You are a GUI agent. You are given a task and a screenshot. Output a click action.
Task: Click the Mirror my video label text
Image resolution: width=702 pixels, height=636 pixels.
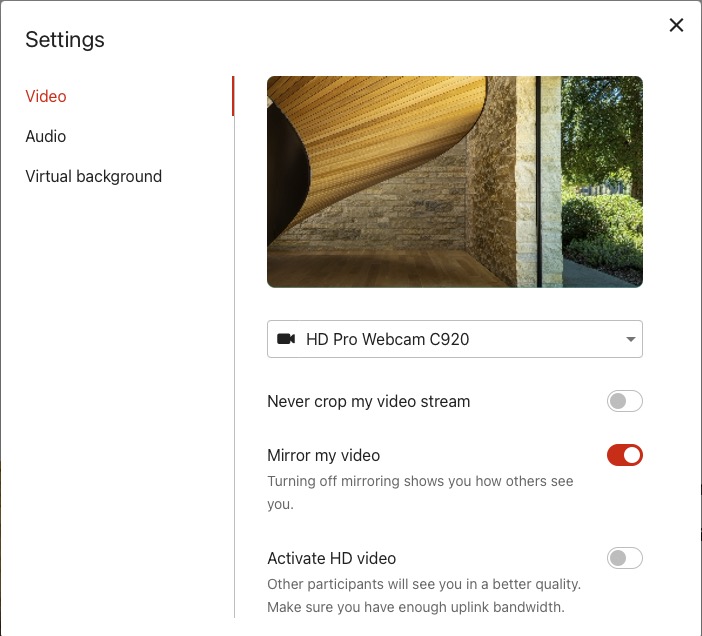tap(323, 456)
